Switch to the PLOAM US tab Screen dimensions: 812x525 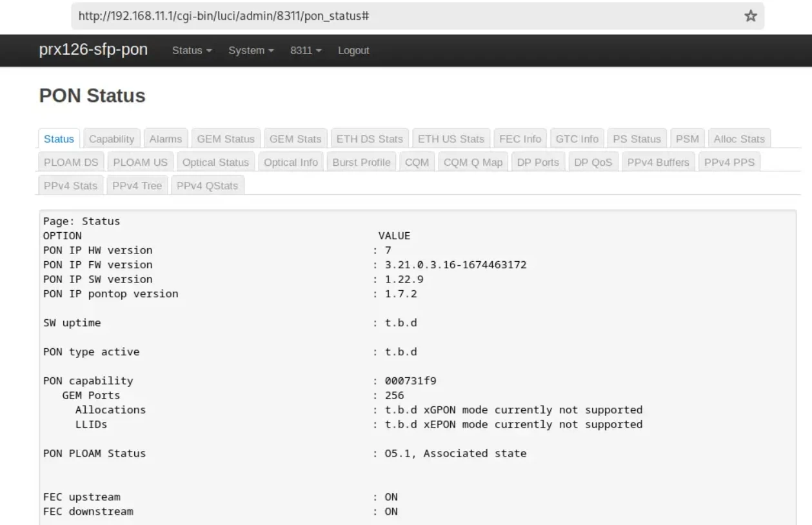pos(141,163)
